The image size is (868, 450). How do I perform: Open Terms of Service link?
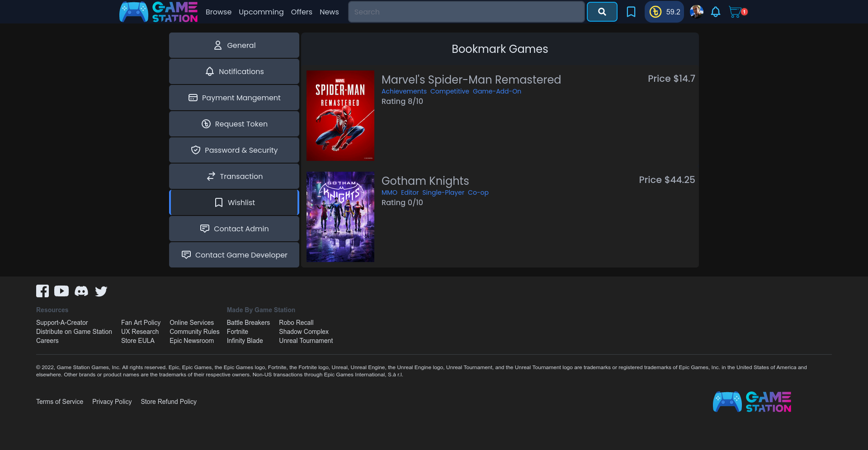(x=60, y=402)
